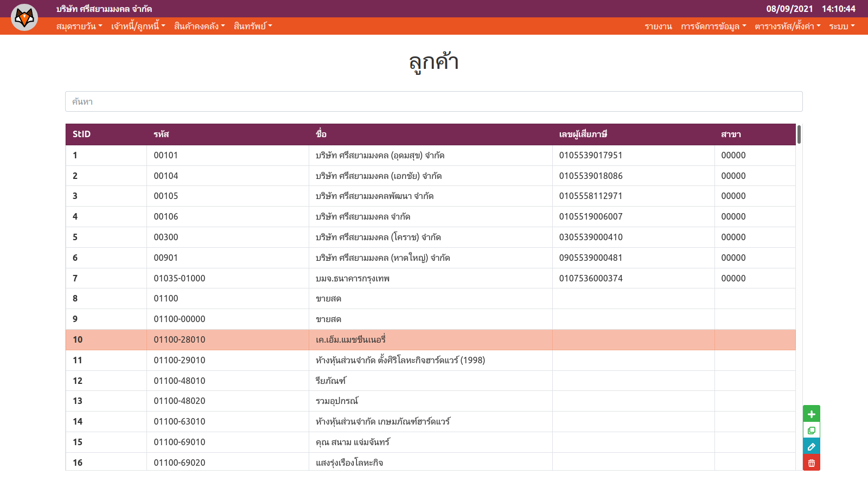The height and width of the screenshot is (488, 868).
Task: Click the page heading ลูกค้า
Action: 434,62
